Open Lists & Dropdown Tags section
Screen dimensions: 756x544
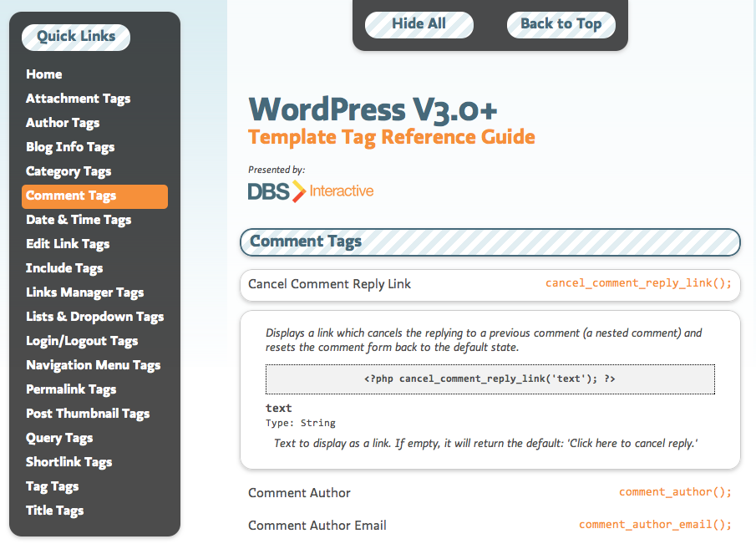tap(95, 317)
